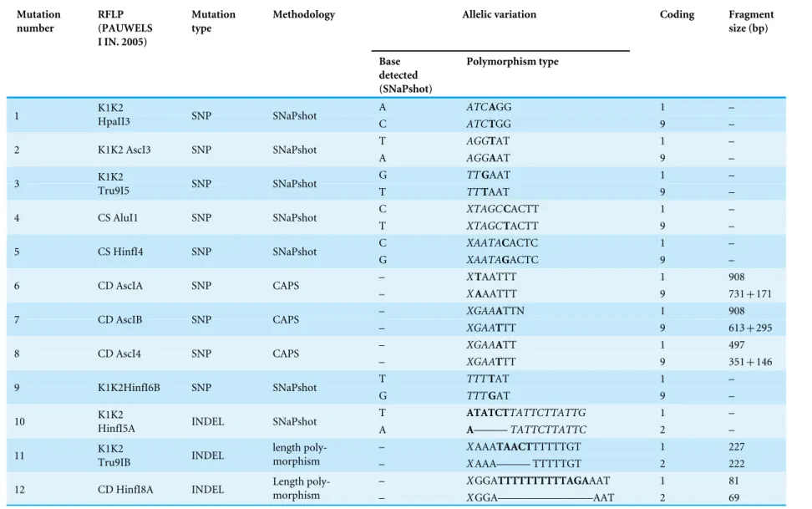Select fragment size '81'
The height and width of the screenshot is (509, 812).
click(x=733, y=481)
